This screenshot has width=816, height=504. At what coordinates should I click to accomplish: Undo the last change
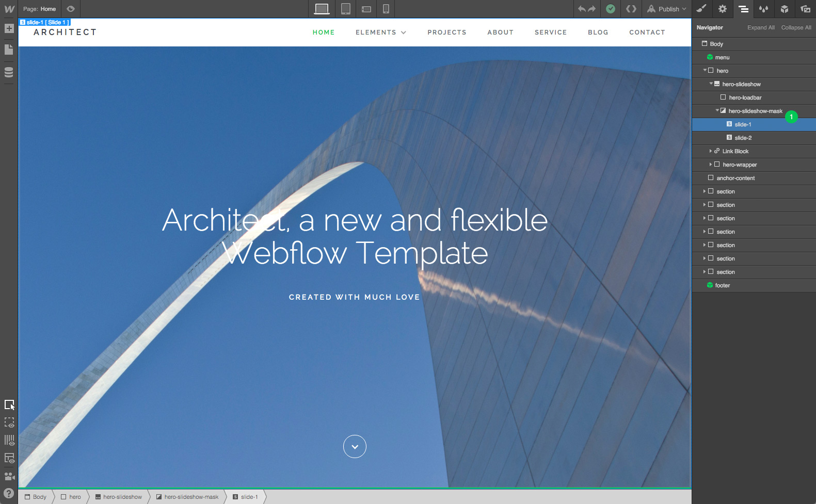click(582, 9)
